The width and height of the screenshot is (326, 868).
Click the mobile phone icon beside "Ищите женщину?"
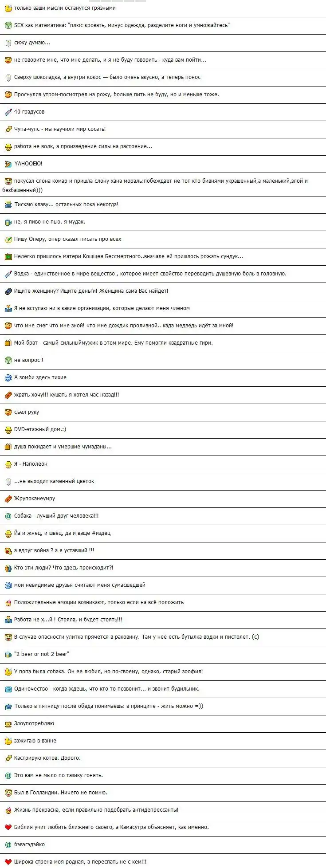(8, 291)
